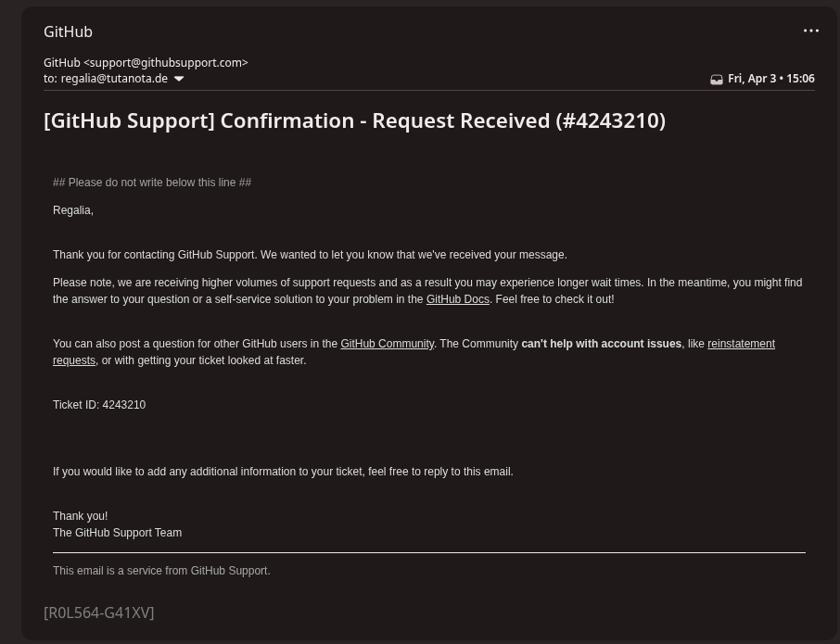The image size is (840, 644).
Task: Click the greeting 'Regalia,'
Action: pos(73,210)
